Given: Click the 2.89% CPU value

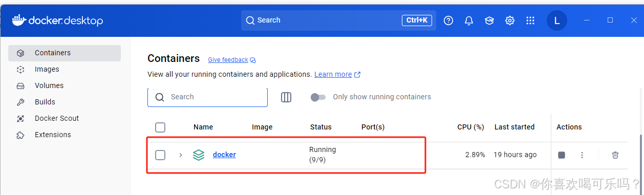Looking at the screenshot, I should click(x=475, y=155).
